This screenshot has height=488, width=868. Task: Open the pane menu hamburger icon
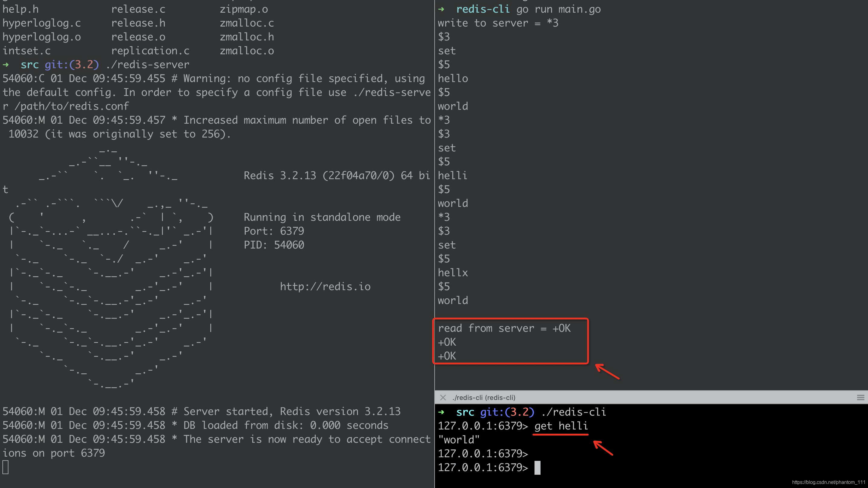coord(860,398)
